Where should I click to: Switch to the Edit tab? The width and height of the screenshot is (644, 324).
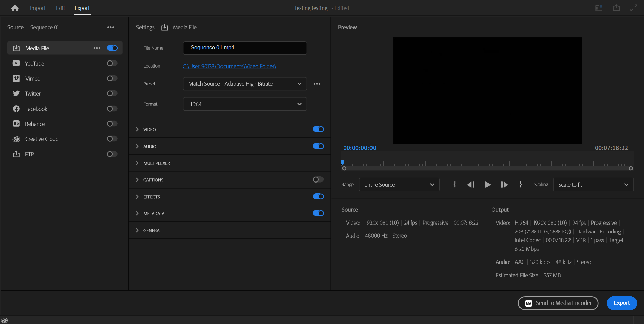[60, 8]
